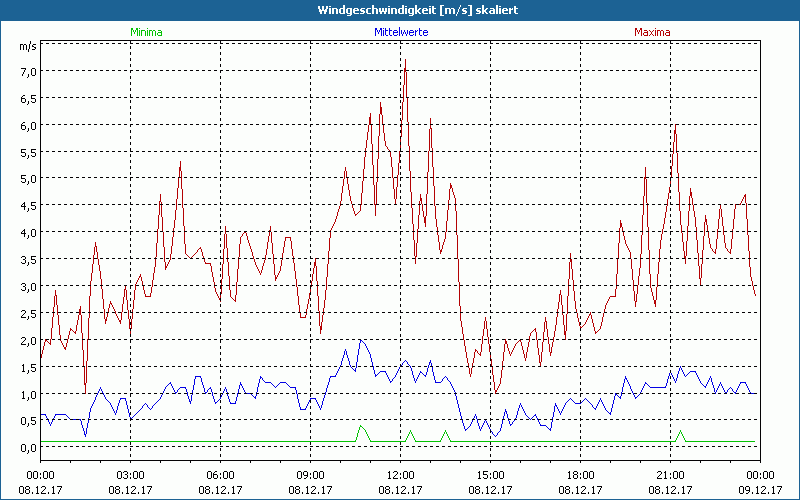Viewport: 800px width, 500px height.
Task: Click the Mittelwerte legend label
Action: [x=400, y=32]
